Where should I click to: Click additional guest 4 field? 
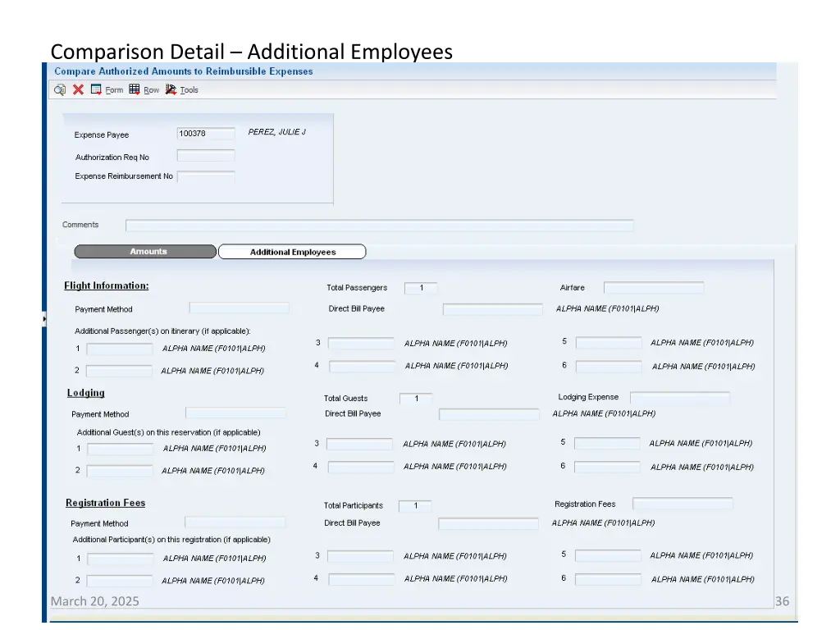pyautogui.click(x=361, y=467)
